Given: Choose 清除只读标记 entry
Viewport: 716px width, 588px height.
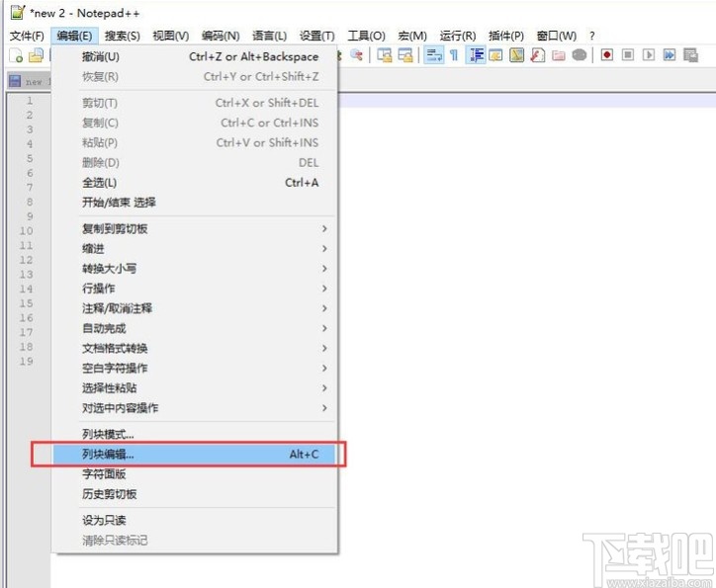Looking at the screenshot, I should pos(195,541).
